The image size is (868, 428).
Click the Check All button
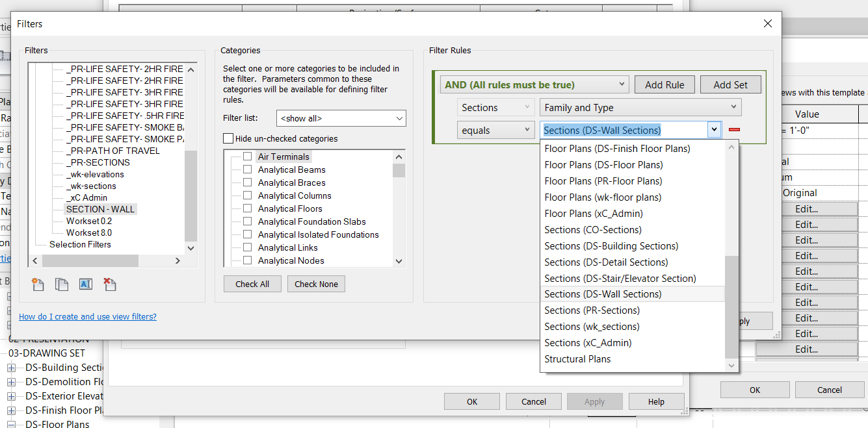[x=252, y=284]
